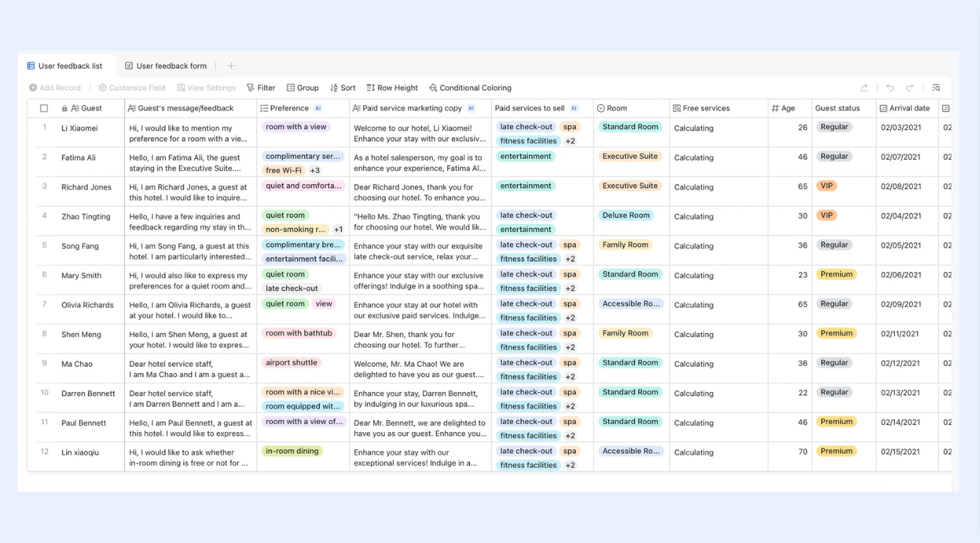Viewport: 980px width, 543px height.
Task: Click the undo icon
Action: (890, 88)
